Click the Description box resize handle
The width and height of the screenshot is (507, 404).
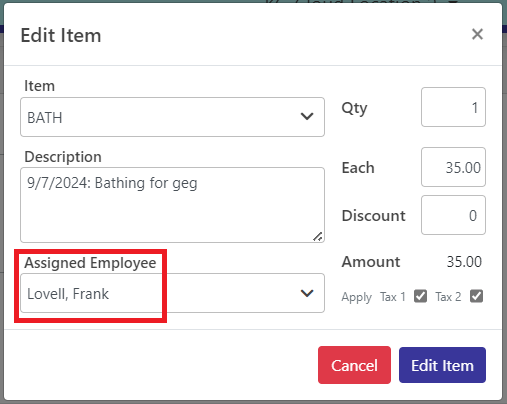tap(318, 236)
